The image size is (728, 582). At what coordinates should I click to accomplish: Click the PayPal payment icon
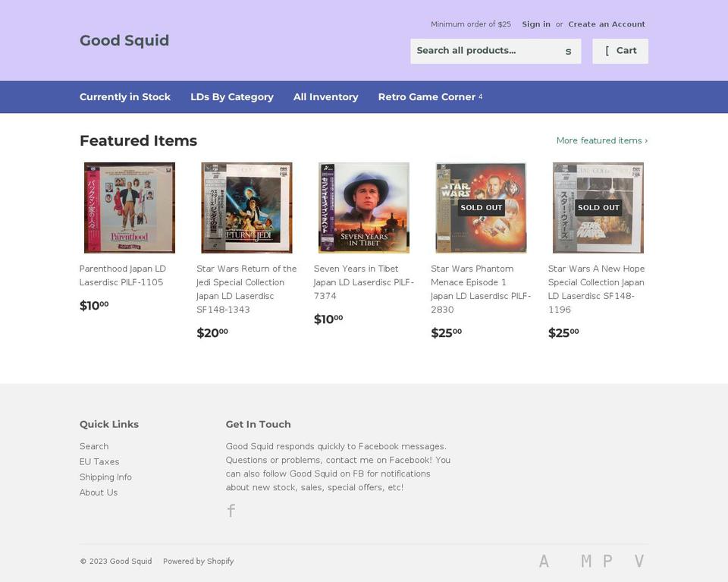point(607,561)
